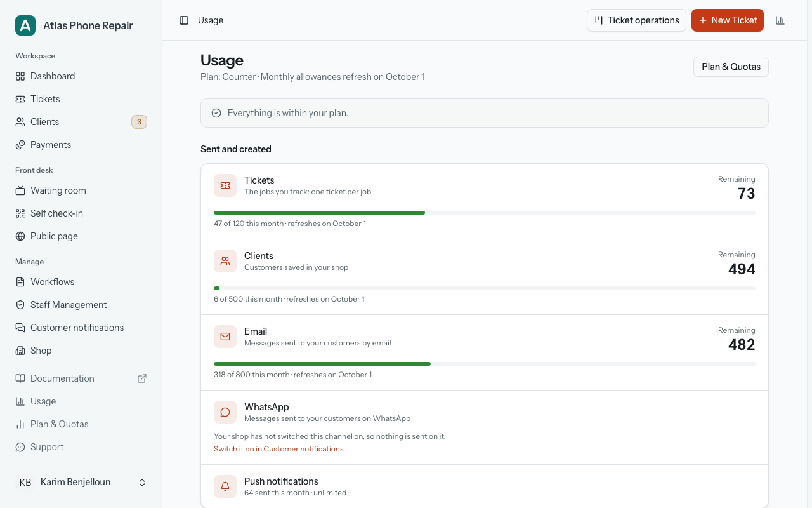The image size is (812, 508).
Task: Click the Tickets remaining value 73
Action: click(747, 194)
